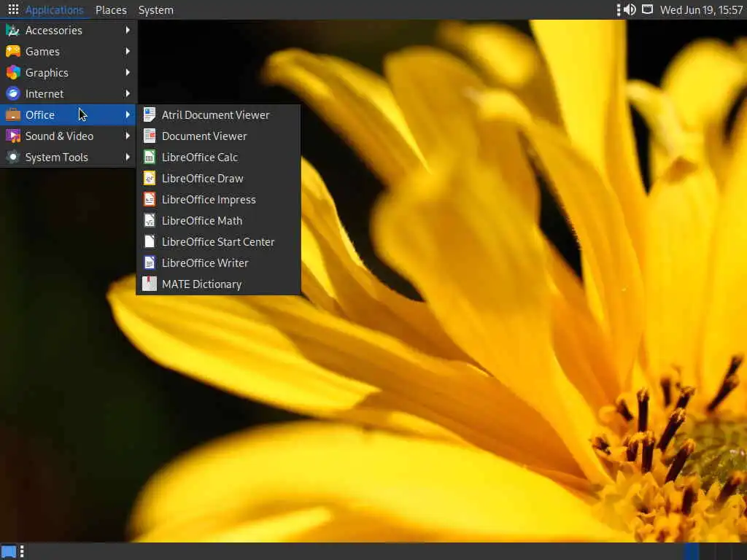Launch LibreOffice Writer

tap(219, 262)
